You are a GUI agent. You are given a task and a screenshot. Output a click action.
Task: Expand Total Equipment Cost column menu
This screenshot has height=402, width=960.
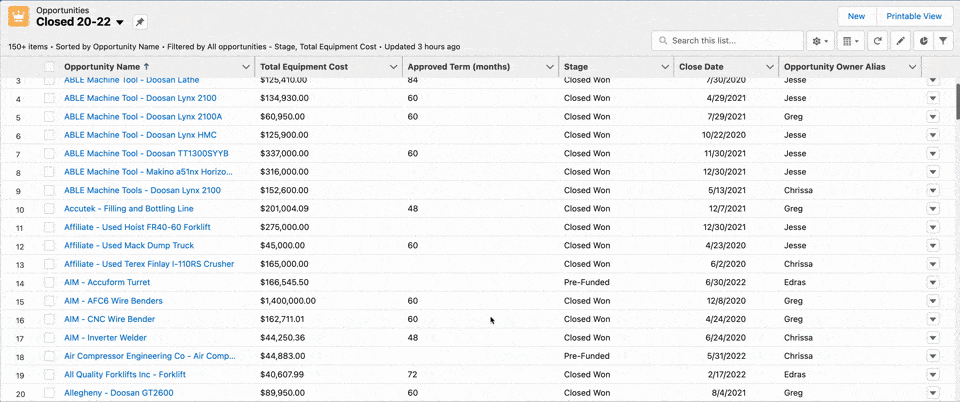coord(394,67)
